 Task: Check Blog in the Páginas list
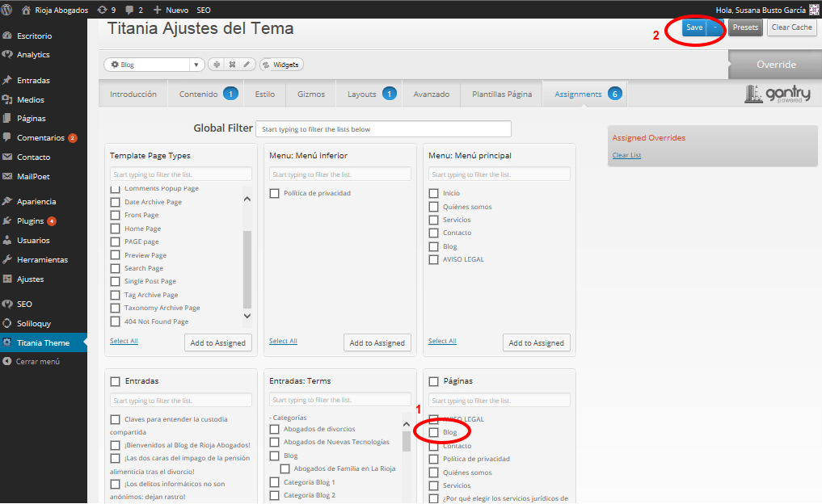point(433,433)
